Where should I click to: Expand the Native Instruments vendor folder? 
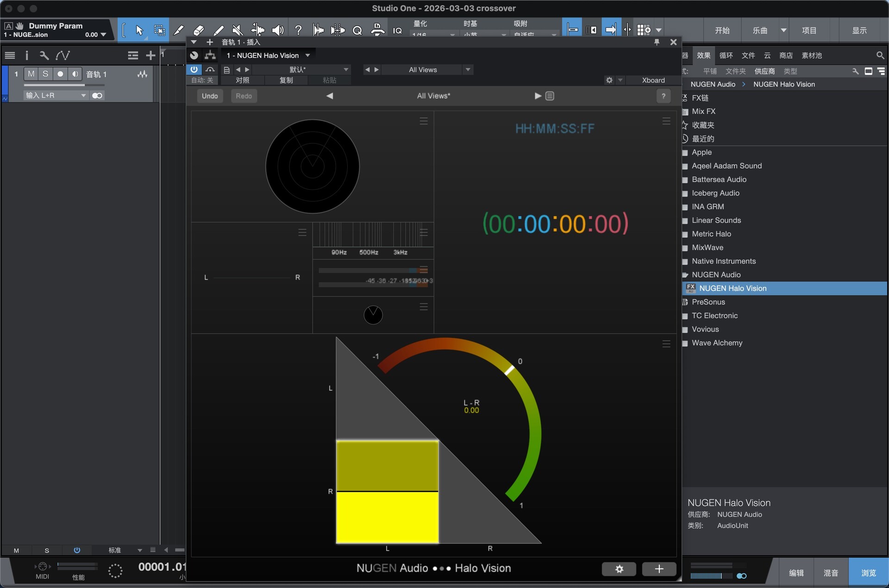click(723, 261)
